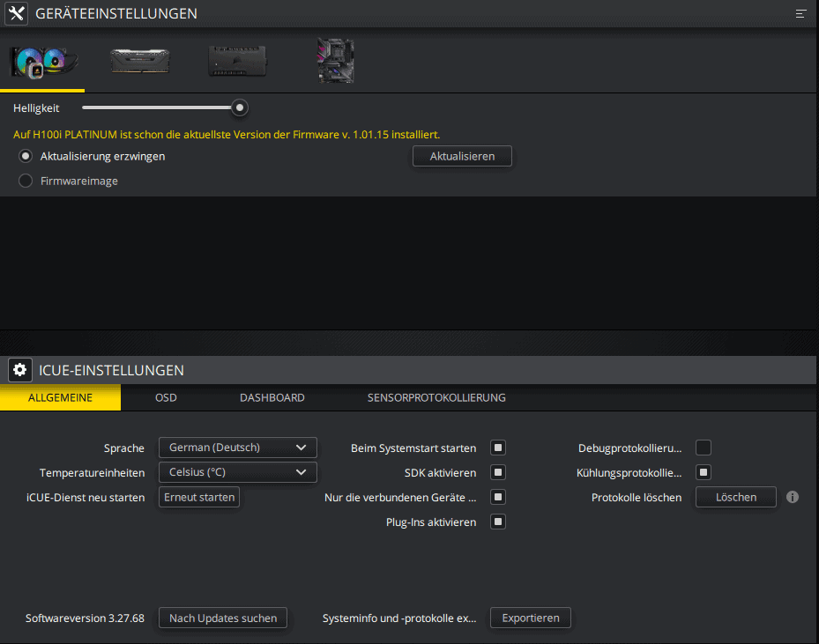This screenshot has width=819, height=644.
Task: Open the SENSORPROTOKOLLIERUNG tab
Action: click(436, 397)
